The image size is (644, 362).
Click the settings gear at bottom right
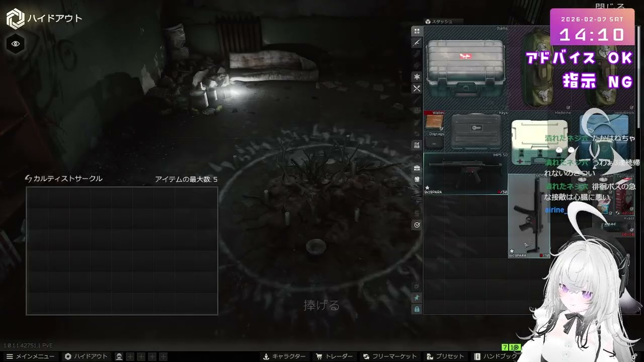pos(634,356)
